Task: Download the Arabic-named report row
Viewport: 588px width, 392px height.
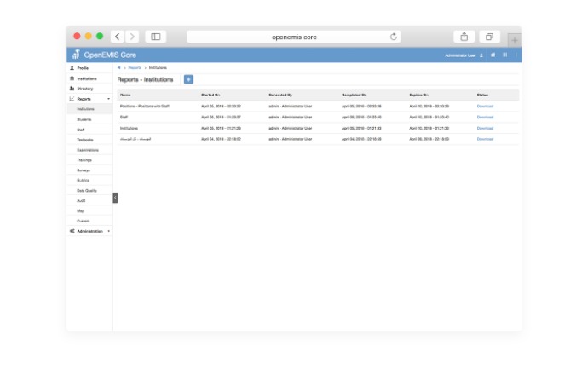Action: click(x=485, y=139)
